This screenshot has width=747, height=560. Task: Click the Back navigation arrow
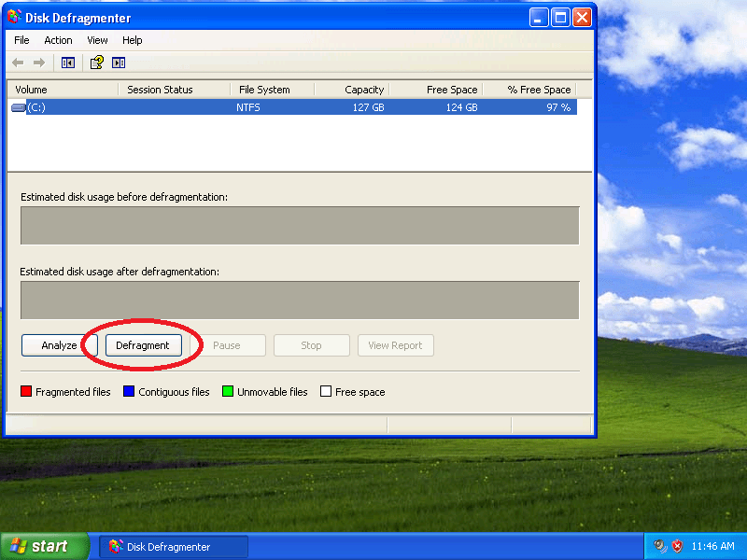16,63
